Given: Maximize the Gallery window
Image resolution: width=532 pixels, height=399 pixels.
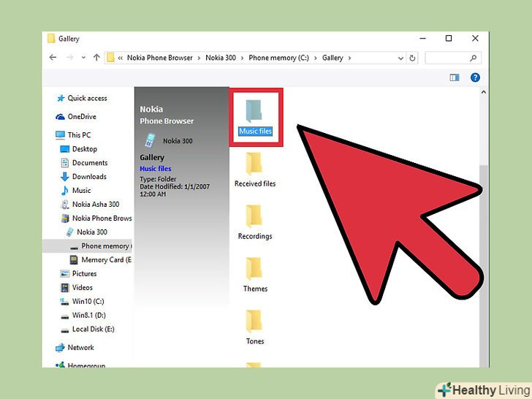Looking at the screenshot, I should 449,38.
